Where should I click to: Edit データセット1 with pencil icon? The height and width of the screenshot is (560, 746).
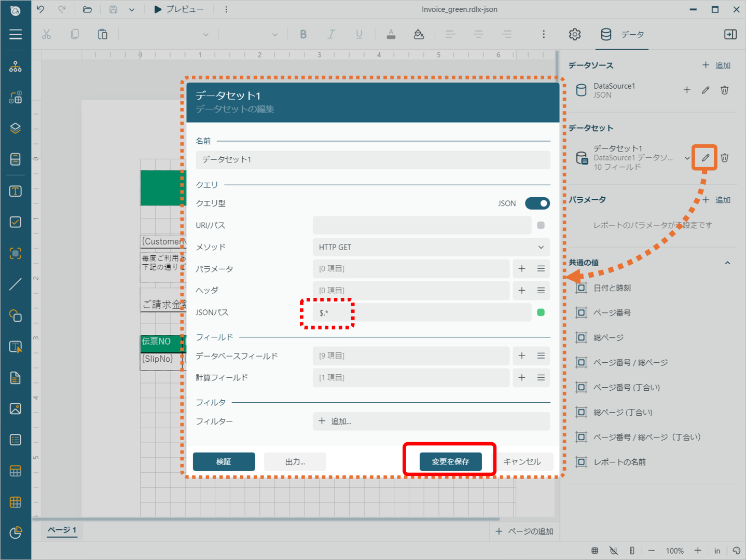[x=706, y=158]
